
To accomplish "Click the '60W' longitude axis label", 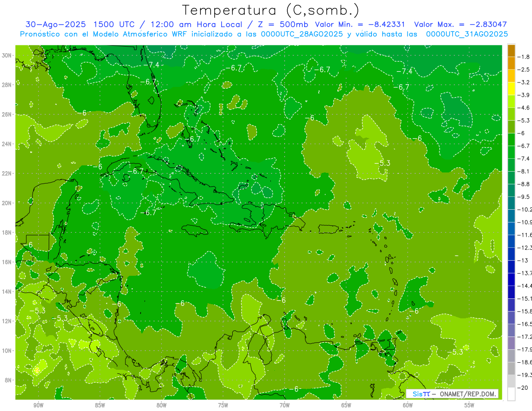I will 408,405.
